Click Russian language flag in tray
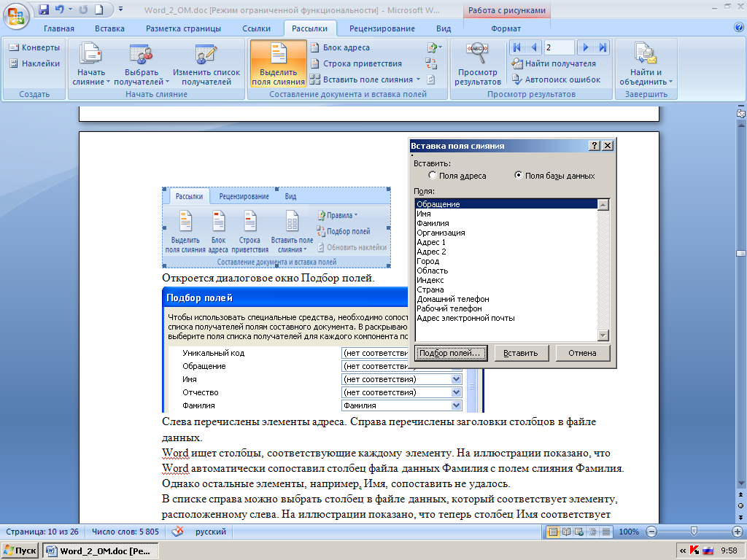Image resolution: width=747 pixels, height=560 pixels. [x=708, y=551]
